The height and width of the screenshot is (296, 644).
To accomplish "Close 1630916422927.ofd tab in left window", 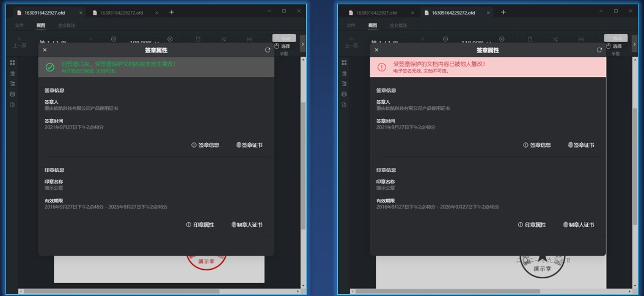I will (x=81, y=13).
